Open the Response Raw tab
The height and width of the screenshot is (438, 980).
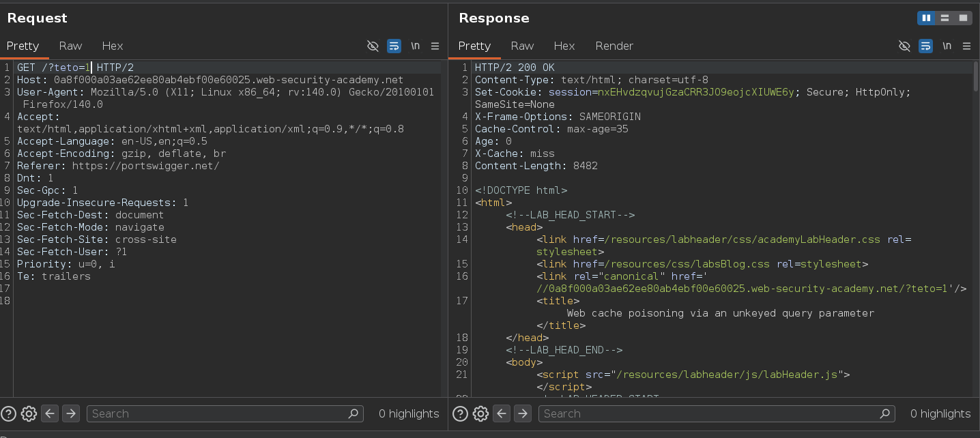click(x=522, y=46)
